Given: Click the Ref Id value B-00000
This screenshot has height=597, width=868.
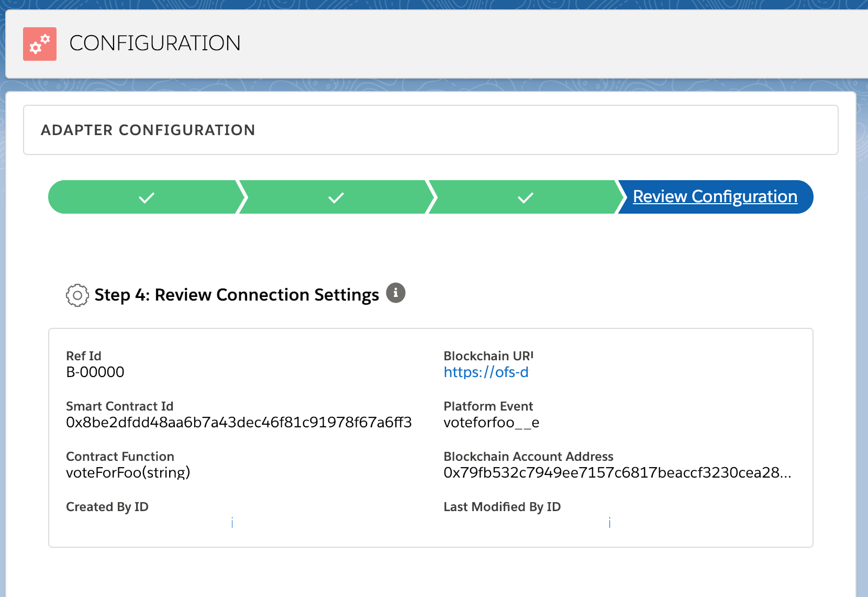Looking at the screenshot, I should pos(95,372).
